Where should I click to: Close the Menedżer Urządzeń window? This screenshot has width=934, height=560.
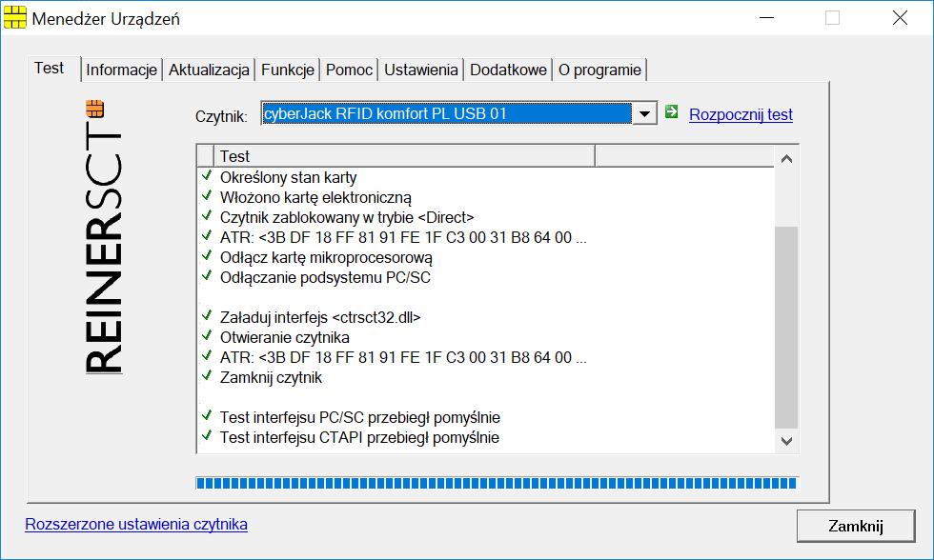pos(900,18)
